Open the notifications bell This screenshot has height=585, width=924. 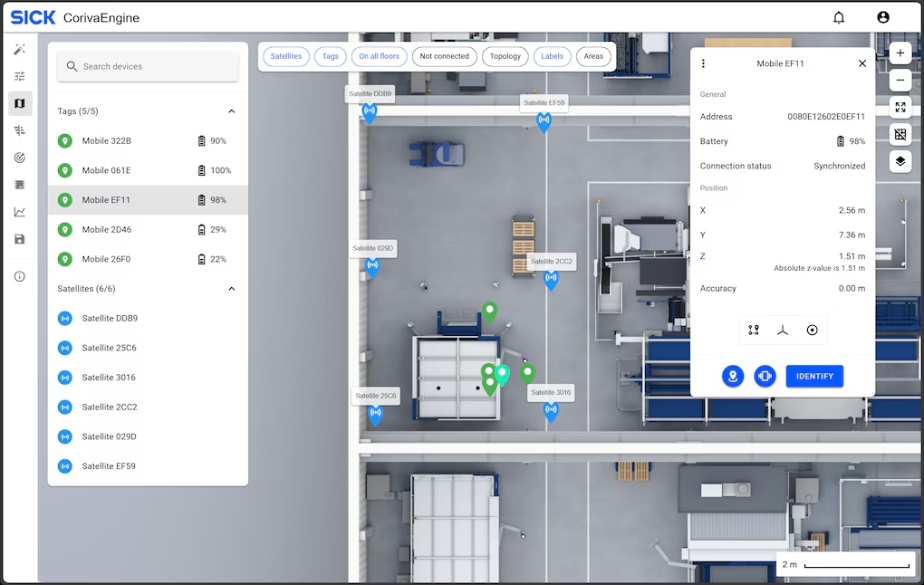click(839, 18)
